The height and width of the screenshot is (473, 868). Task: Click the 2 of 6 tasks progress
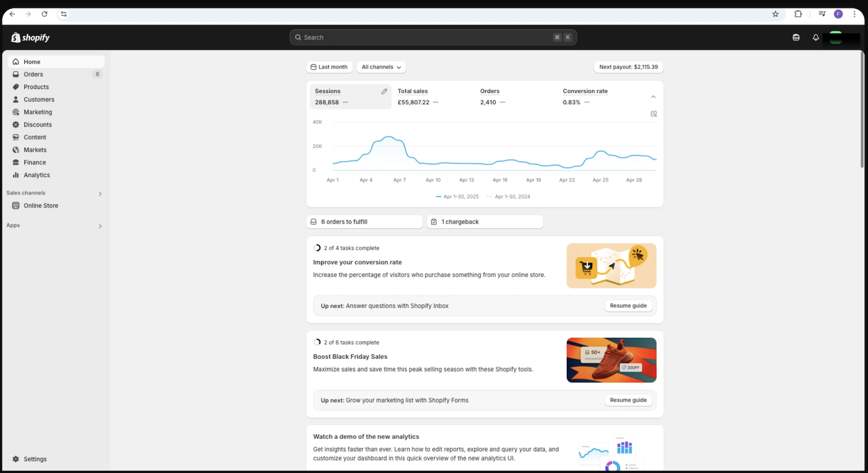[x=347, y=343]
